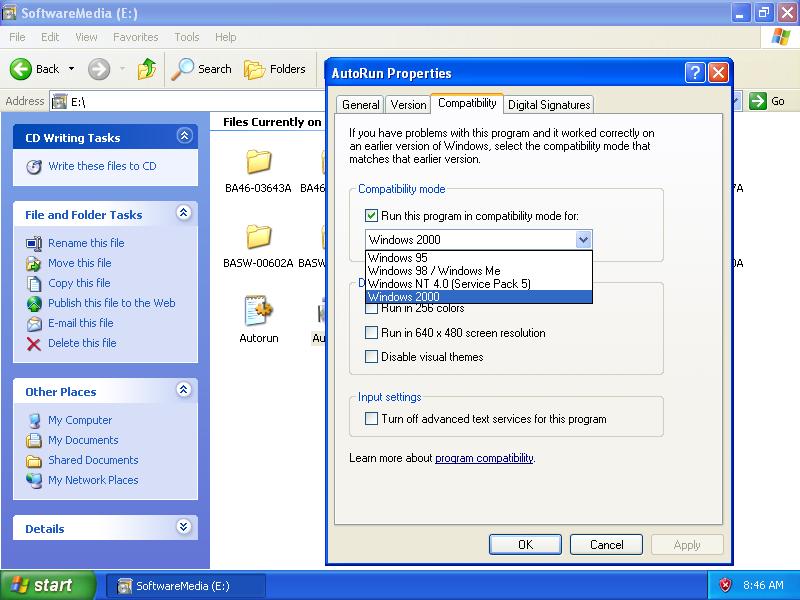Open the compatibility mode dropdown arrow
The image size is (800, 600).
[583, 239]
